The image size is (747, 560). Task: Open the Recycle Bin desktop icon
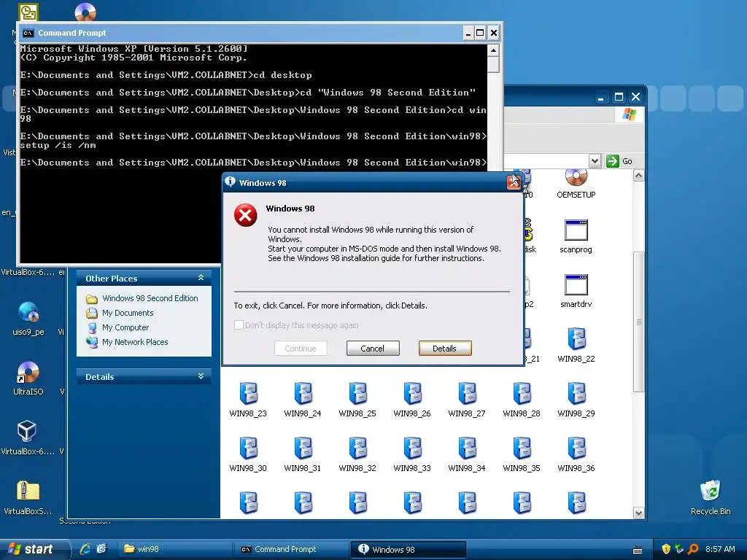tap(711, 491)
